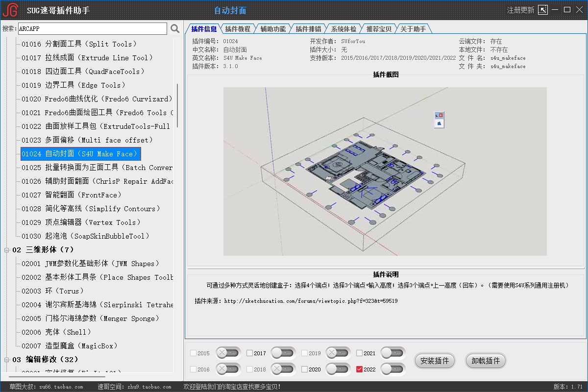Toggle the switch next to 2018
Viewport: 588px width, 392px height.
tap(283, 369)
